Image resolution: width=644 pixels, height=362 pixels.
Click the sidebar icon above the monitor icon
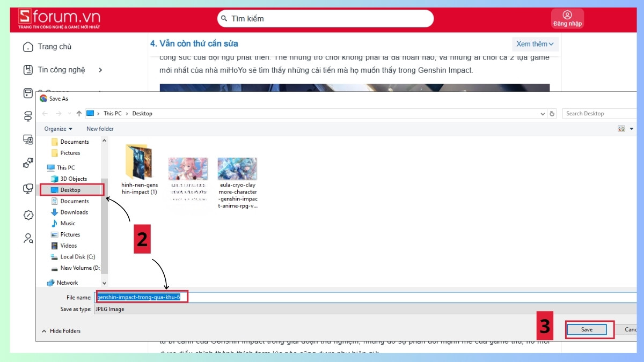pos(28,116)
